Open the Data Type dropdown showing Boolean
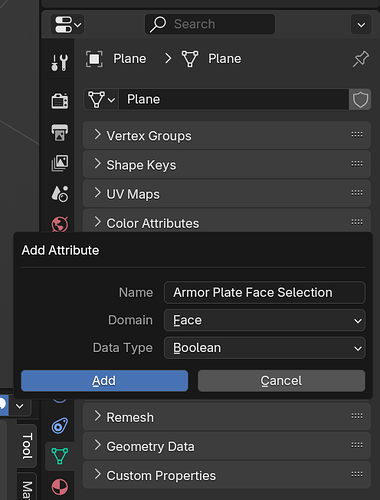 (x=265, y=348)
